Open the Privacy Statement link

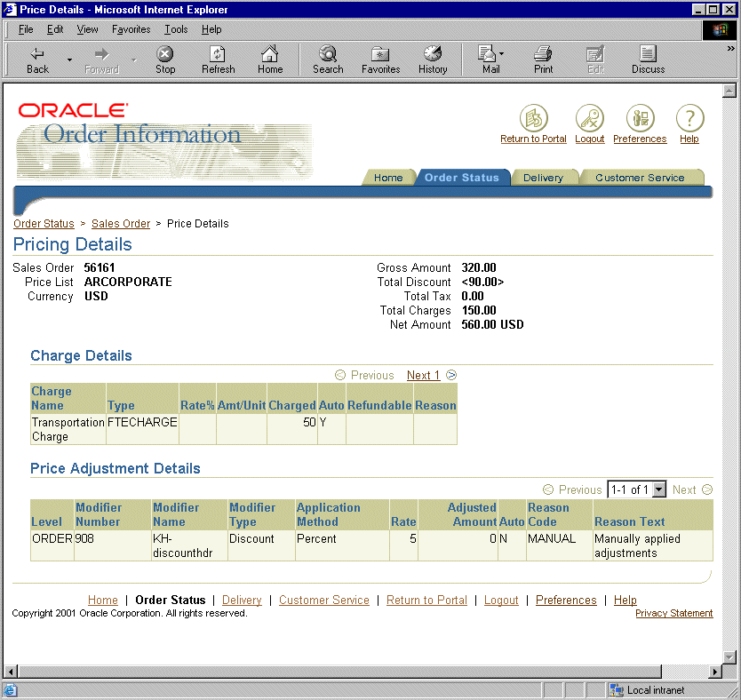673,613
